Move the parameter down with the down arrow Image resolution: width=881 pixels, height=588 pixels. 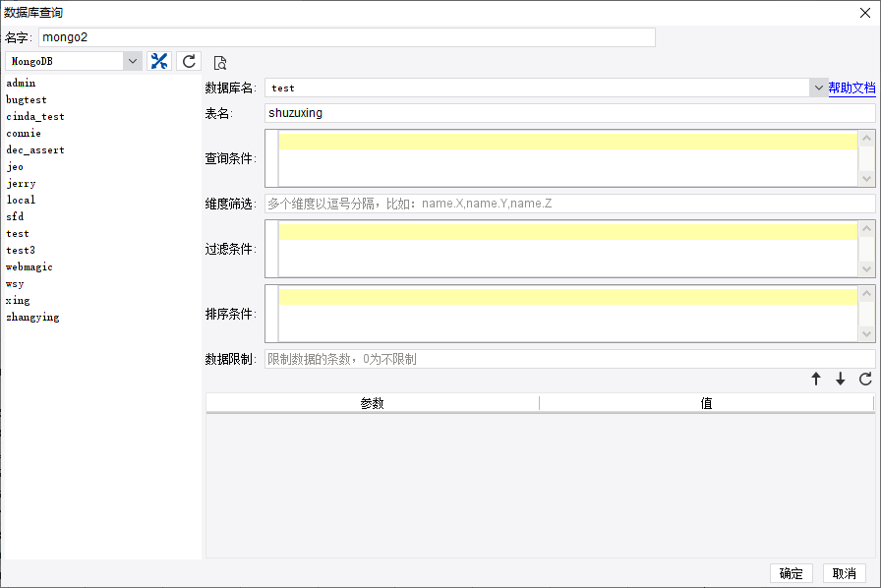point(840,380)
